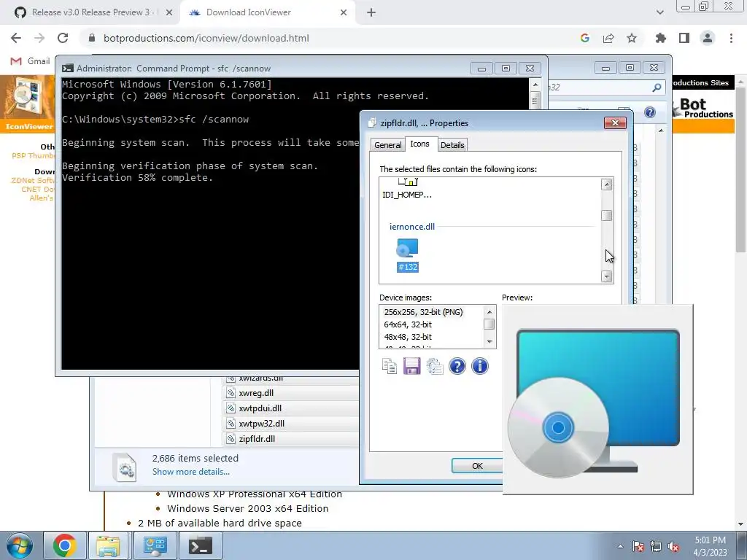Bookmark this page with the star icon

(x=632, y=38)
